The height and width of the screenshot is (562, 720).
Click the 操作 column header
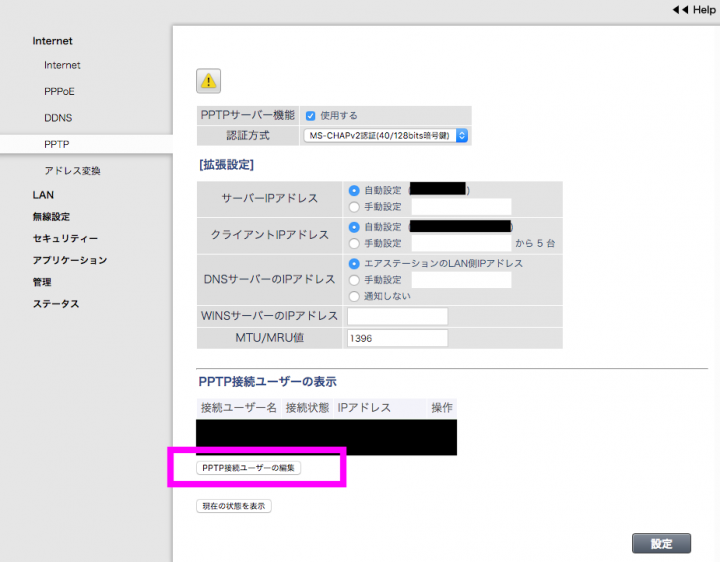442,408
